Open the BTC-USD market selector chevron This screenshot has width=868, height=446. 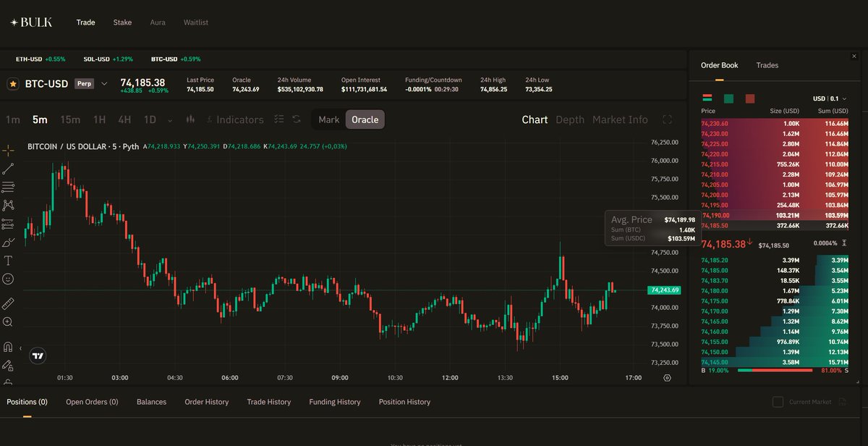103,84
